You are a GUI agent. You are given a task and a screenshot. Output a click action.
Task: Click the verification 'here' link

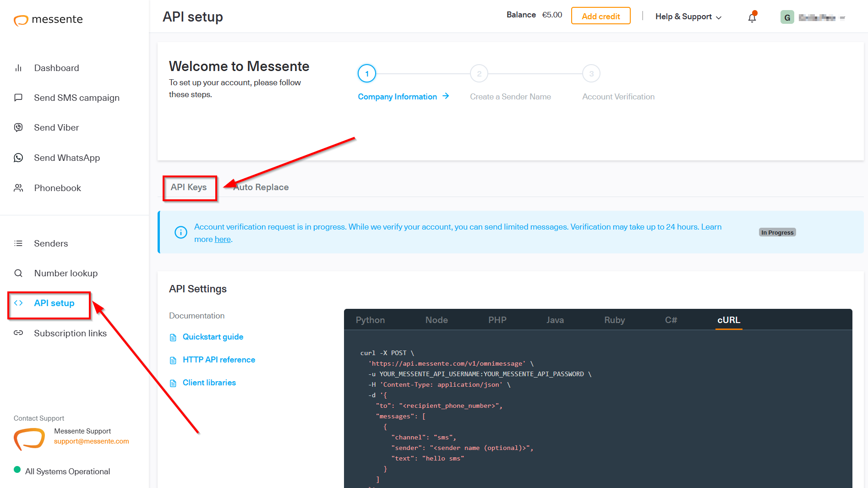pos(223,239)
